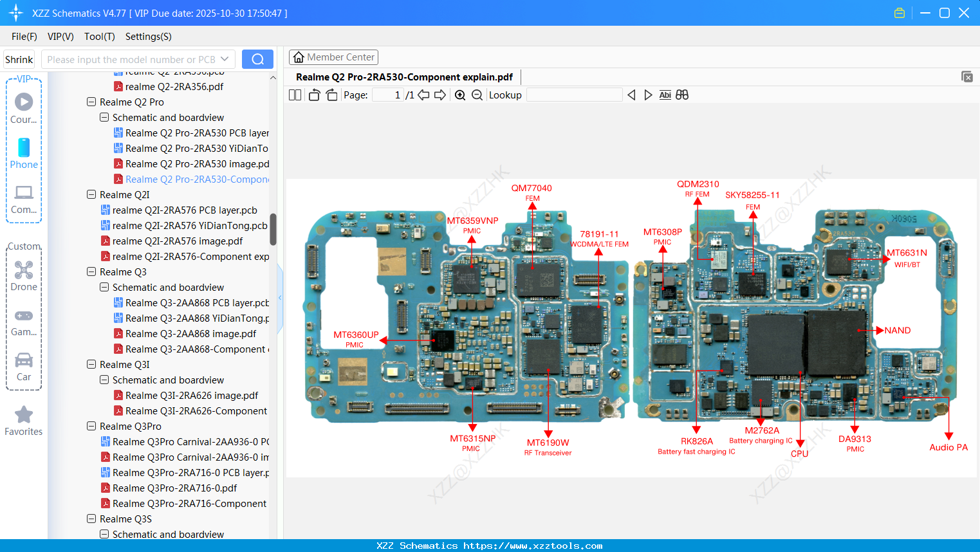The height and width of the screenshot is (552, 980).
Task: Click the www.xzztools.com footer link
Action: [533, 546]
